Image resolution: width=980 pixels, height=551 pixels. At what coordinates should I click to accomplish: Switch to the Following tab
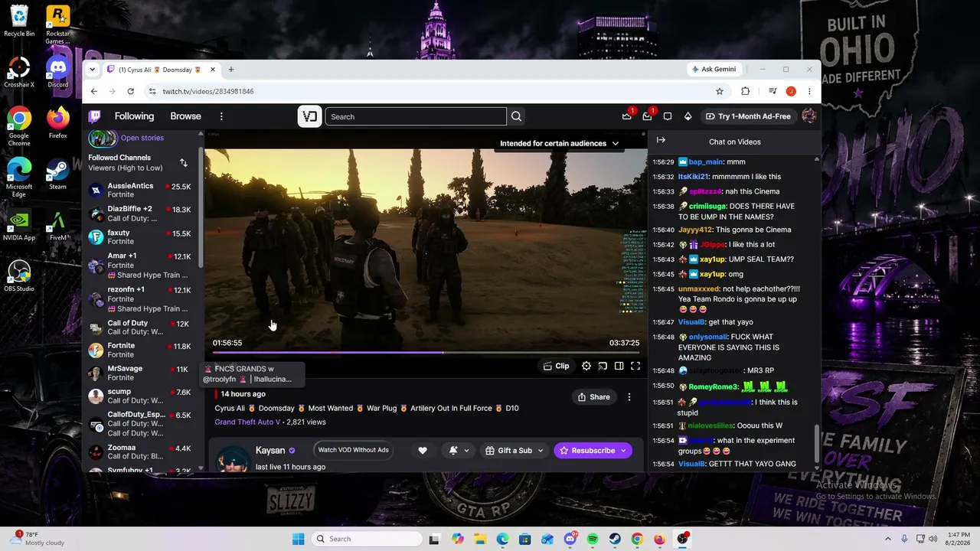point(134,116)
